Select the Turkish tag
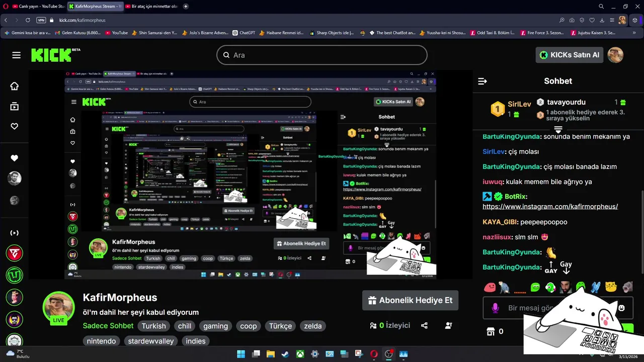The image size is (644, 362). [x=153, y=326]
